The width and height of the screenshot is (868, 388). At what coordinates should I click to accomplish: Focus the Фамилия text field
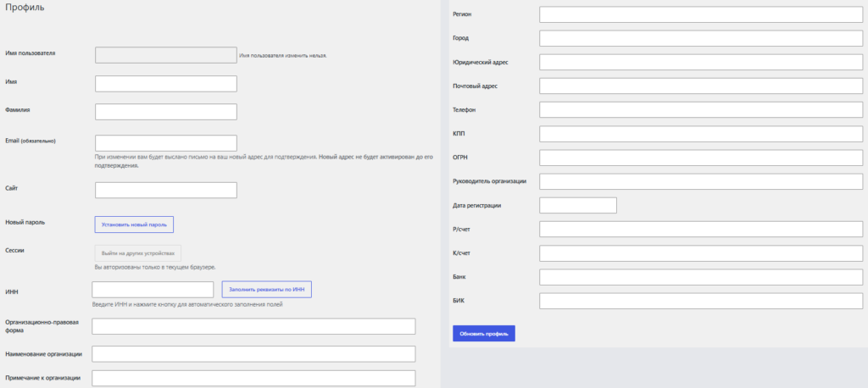coord(166,112)
